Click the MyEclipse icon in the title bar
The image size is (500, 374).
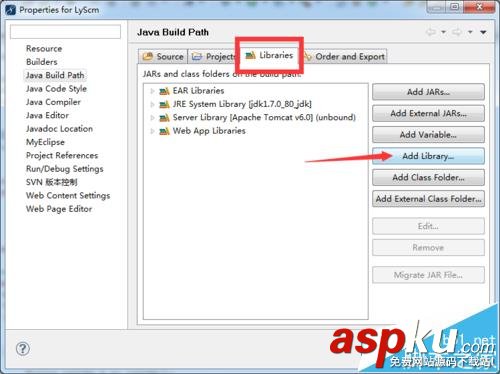coord(10,10)
